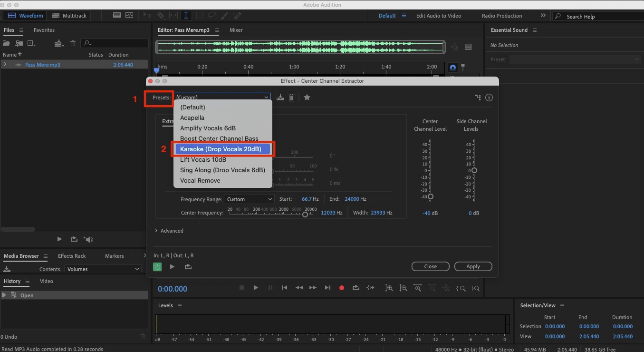Save the effect settings as a preset
Viewport: 644px width, 352px height.
pyautogui.click(x=280, y=97)
